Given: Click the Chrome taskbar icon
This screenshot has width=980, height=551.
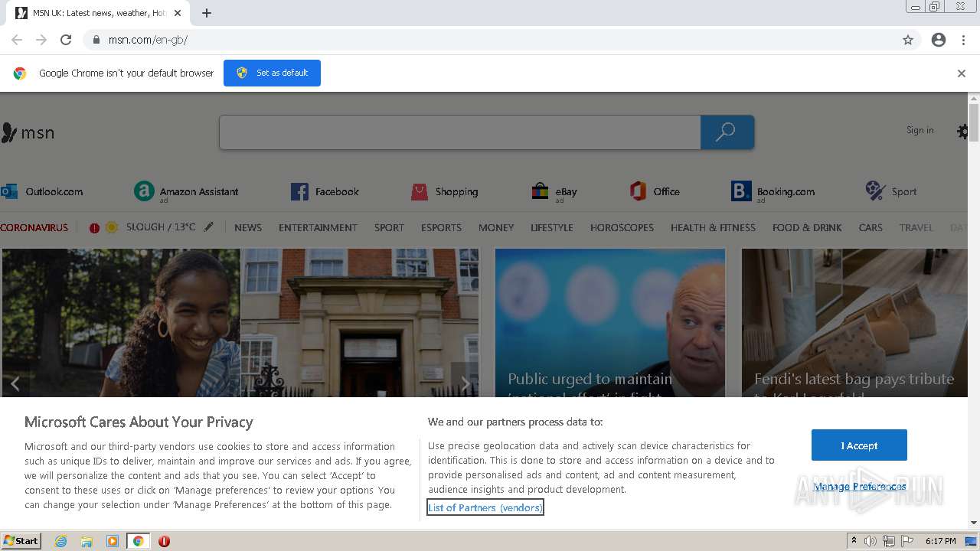Looking at the screenshot, I should pyautogui.click(x=138, y=541).
